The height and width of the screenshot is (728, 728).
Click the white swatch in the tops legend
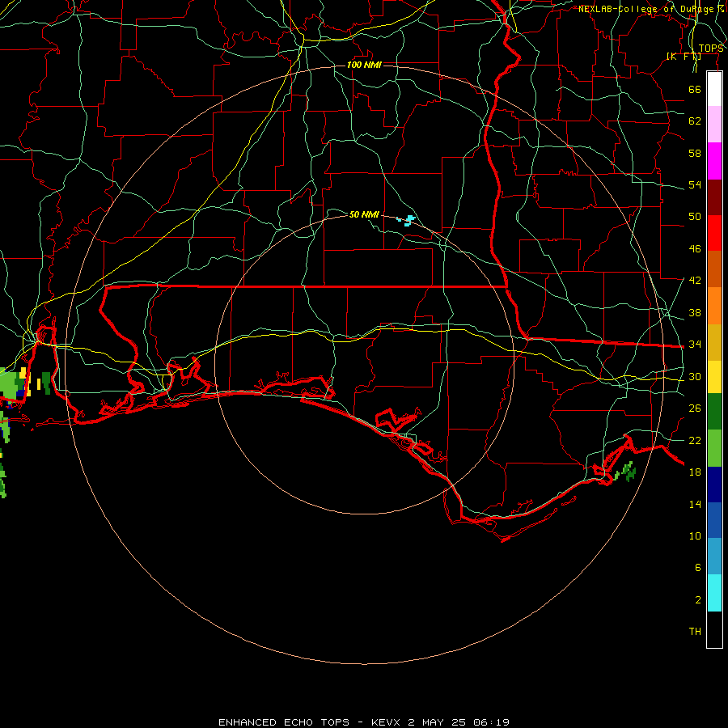point(714,89)
